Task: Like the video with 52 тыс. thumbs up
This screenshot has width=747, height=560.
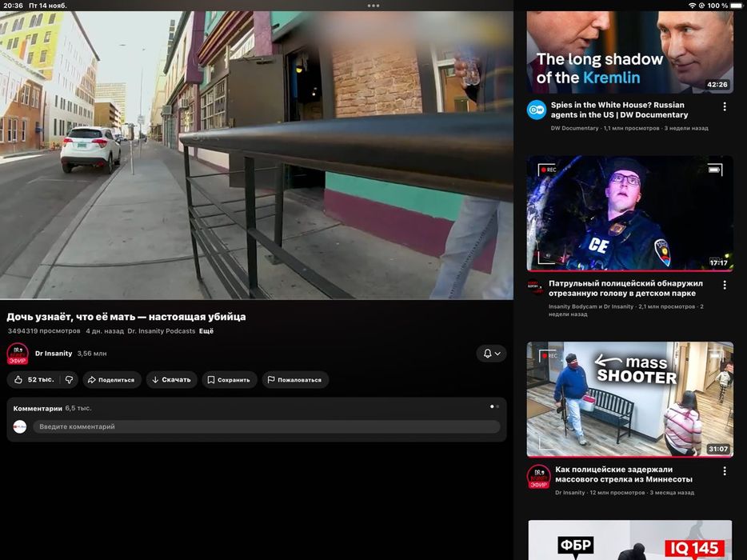Action: pyautogui.click(x=34, y=380)
